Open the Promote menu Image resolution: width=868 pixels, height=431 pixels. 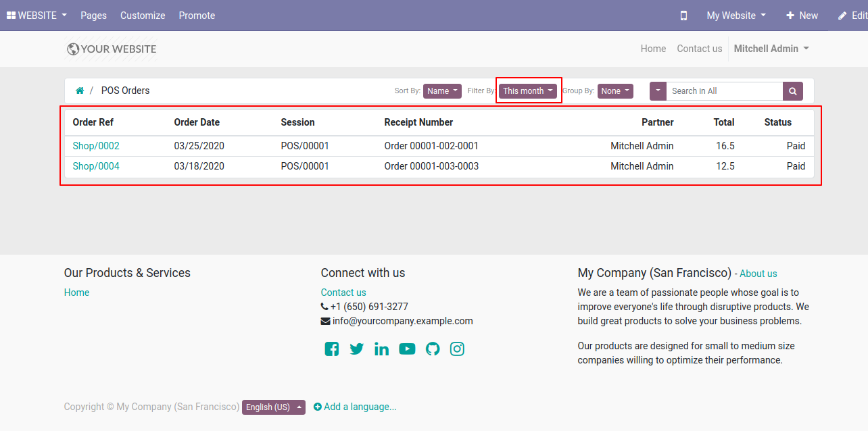coord(197,16)
